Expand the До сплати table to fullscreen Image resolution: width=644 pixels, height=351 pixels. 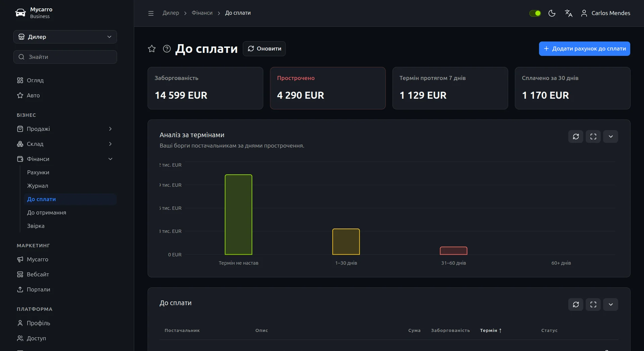pyautogui.click(x=593, y=304)
